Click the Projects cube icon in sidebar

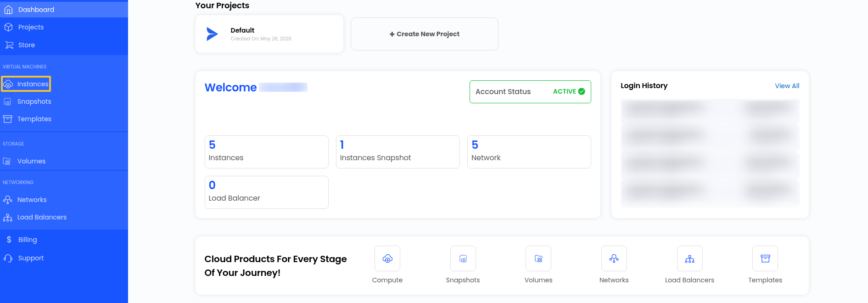[8, 27]
